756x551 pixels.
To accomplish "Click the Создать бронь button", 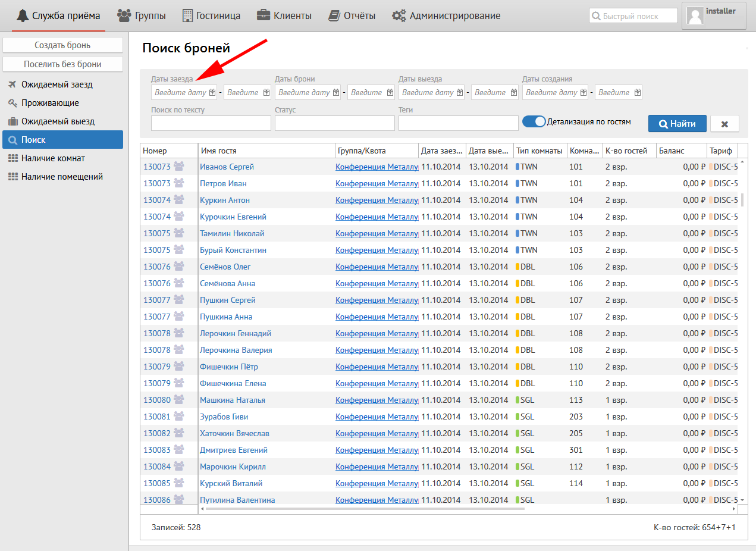I will click(x=62, y=45).
